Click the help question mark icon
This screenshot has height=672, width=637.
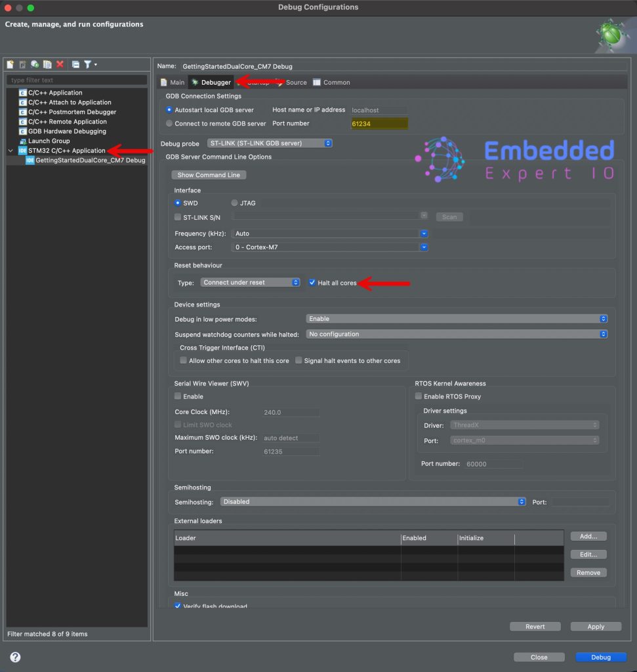pyautogui.click(x=15, y=657)
